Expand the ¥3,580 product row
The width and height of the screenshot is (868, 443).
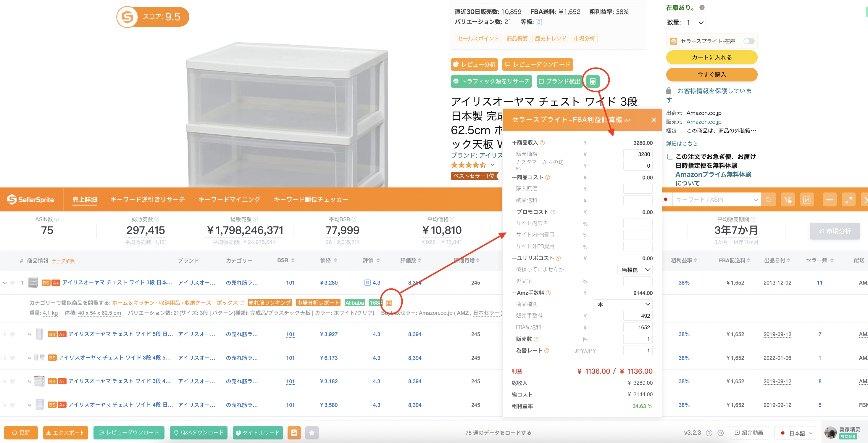pos(5,405)
